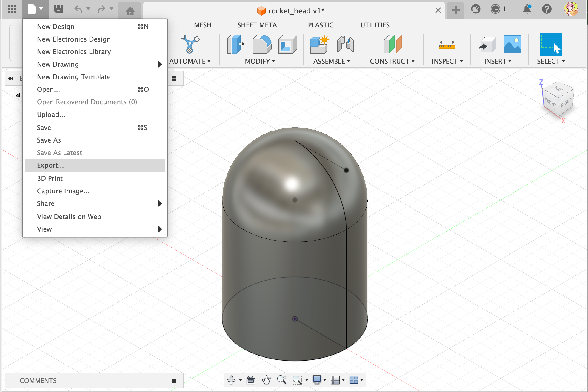The height and width of the screenshot is (392, 588).
Task: Open a new design tab with plus
Action: pos(455,10)
